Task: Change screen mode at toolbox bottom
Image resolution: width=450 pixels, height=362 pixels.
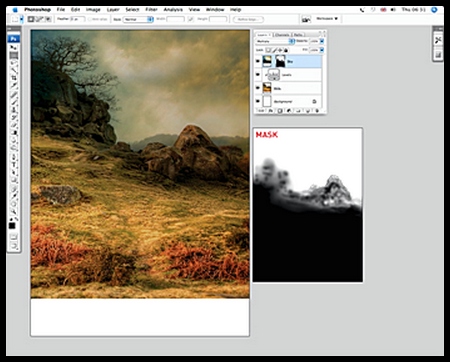Action: 14,246
